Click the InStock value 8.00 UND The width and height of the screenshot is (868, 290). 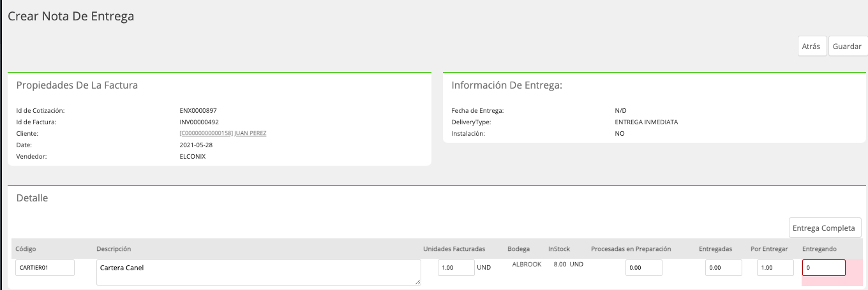coord(568,264)
